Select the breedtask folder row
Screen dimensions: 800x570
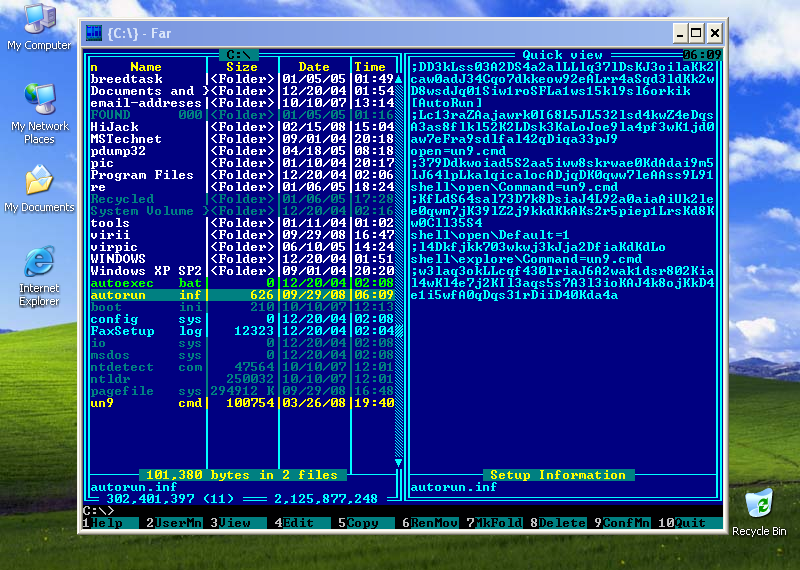pos(242,79)
